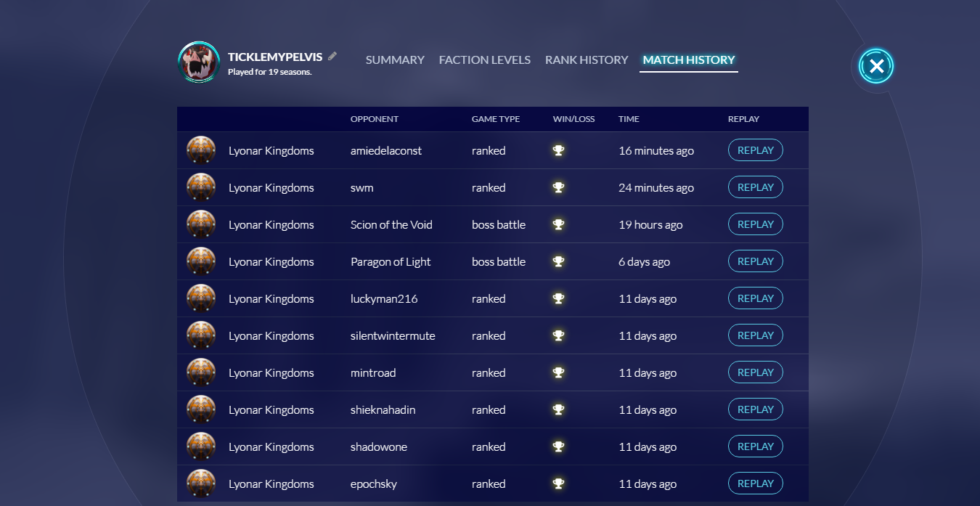Click the OPPONENT column header

pos(375,119)
